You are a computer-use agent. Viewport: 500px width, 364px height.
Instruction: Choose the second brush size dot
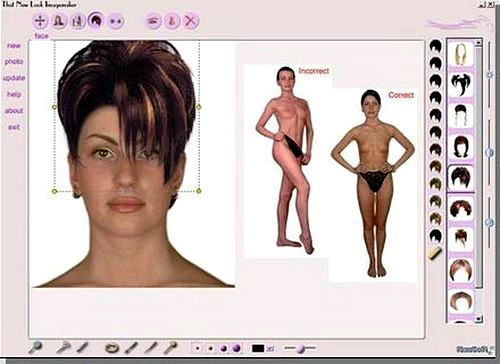(210, 349)
